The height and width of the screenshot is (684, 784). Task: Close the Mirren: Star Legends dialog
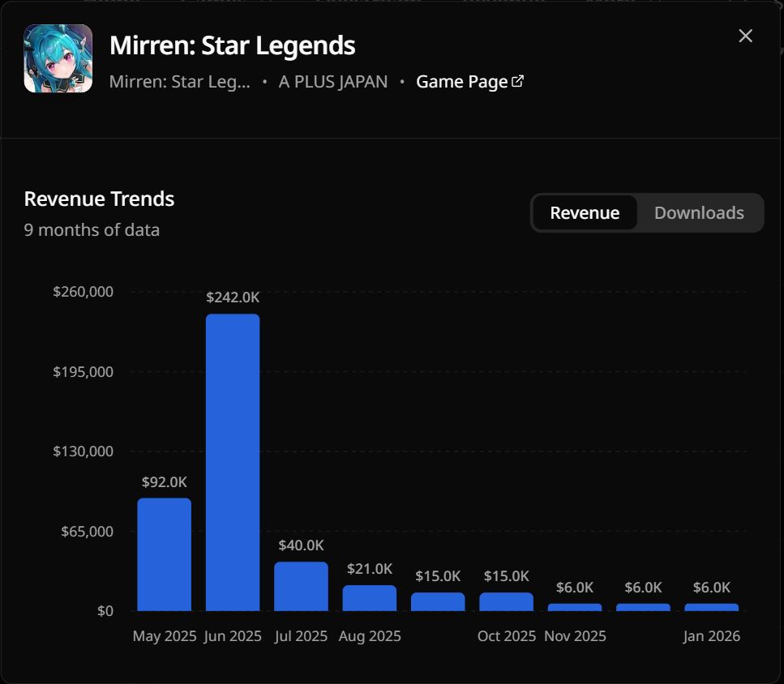(x=746, y=36)
